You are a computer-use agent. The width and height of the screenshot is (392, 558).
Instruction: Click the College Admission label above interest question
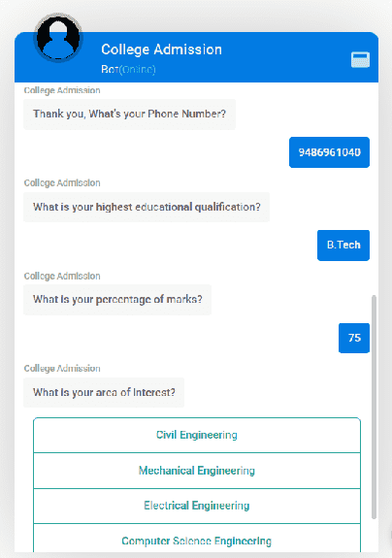62,369
